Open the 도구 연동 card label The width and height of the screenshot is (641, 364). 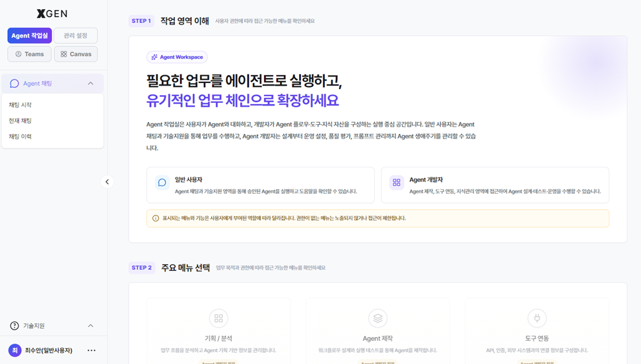click(x=537, y=338)
